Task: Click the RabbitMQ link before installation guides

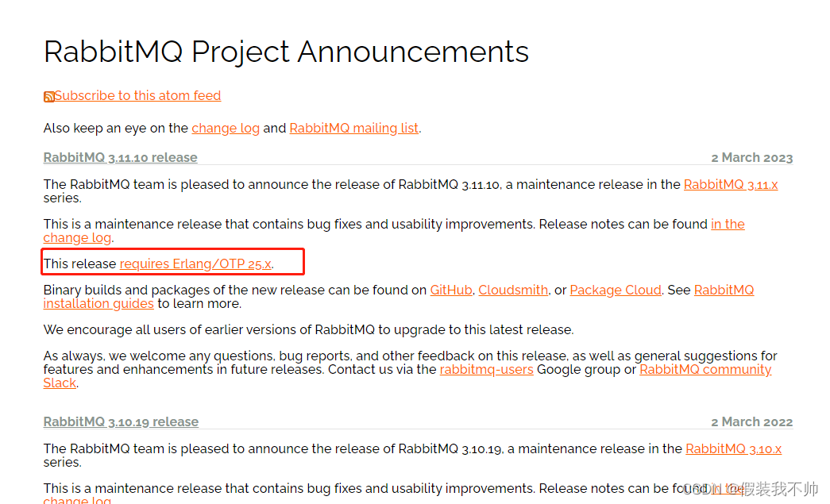Action: (x=724, y=290)
